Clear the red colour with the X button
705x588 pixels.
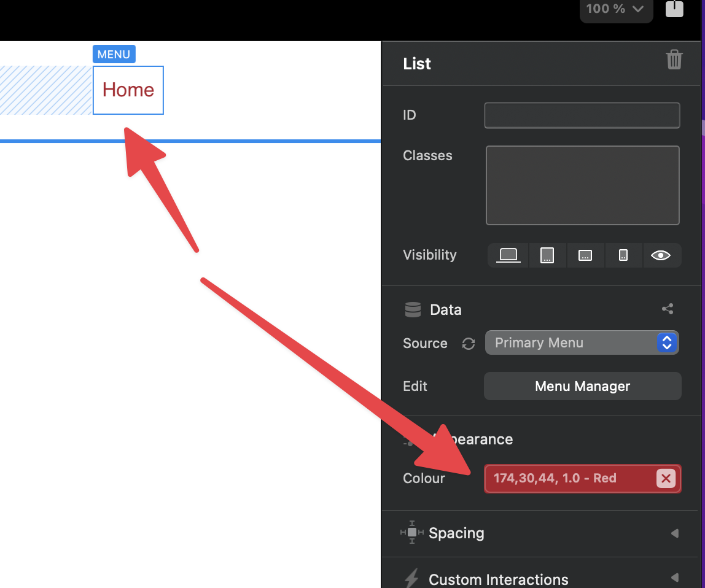[x=666, y=479]
